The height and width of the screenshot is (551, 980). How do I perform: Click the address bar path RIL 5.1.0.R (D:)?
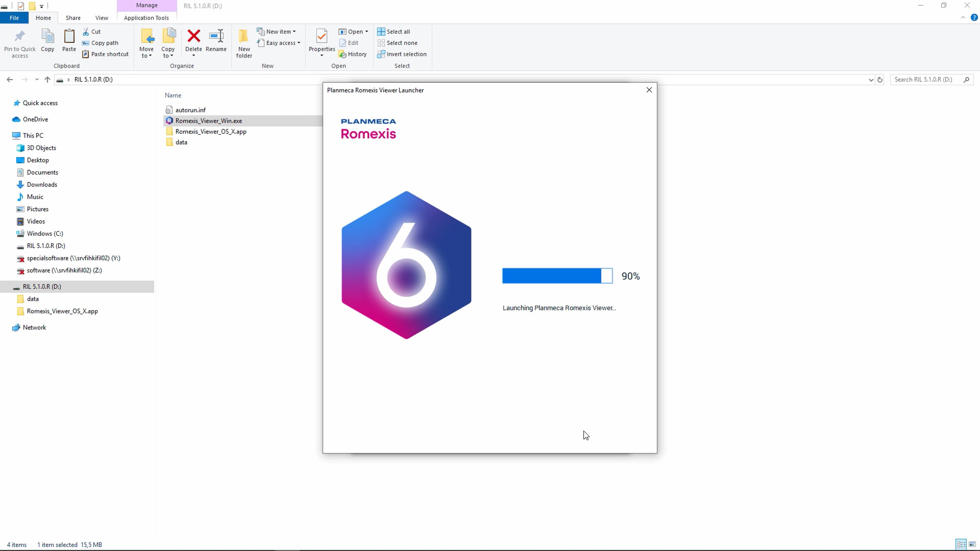pyautogui.click(x=94, y=80)
